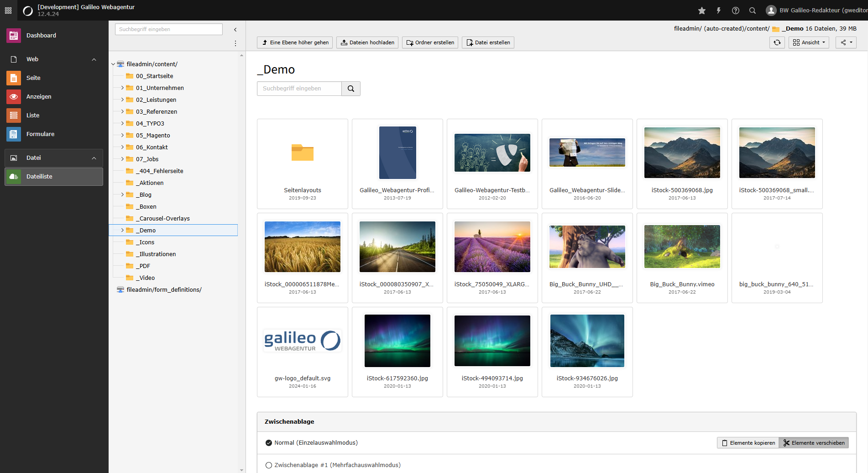
Task: Open the BW Galileo-Redakteur user menu avatar
Action: pos(771,10)
